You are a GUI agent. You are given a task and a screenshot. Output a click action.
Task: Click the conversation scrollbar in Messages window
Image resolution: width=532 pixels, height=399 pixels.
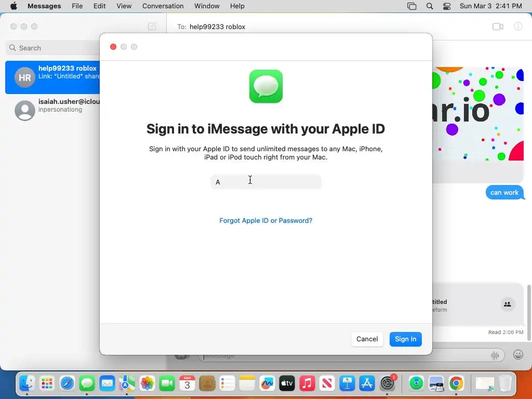529,312
